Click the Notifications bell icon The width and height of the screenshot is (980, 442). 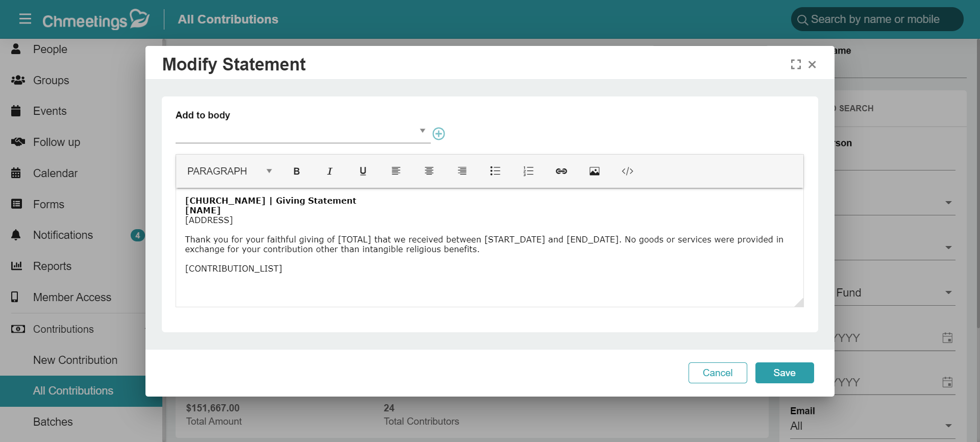pyautogui.click(x=16, y=235)
